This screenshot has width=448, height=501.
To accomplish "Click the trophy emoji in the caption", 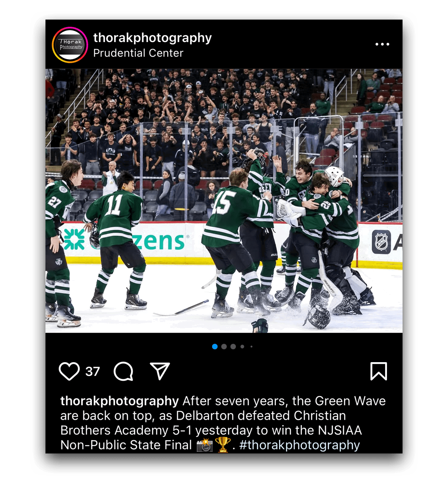I will point(223,445).
